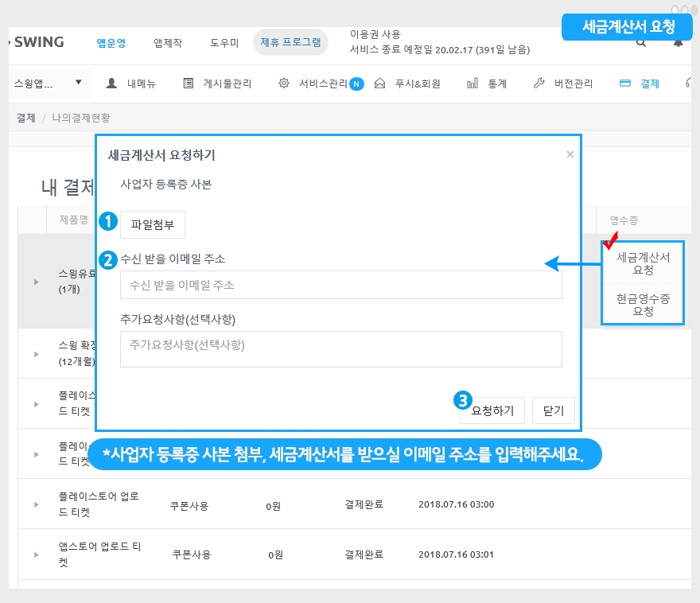Close dialog with the X icon
This screenshot has width=700, height=603.
tap(570, 155)
